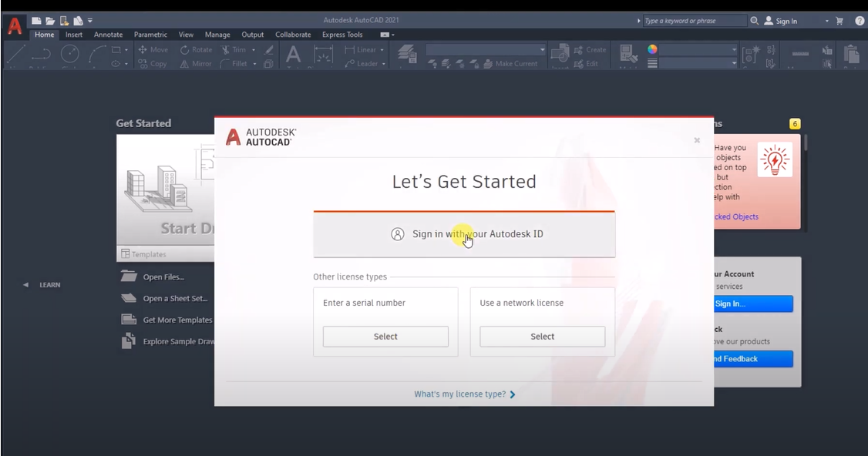Click the block Edit tool
The width and height of the screenshot is (868, 456).
(586, 64)
